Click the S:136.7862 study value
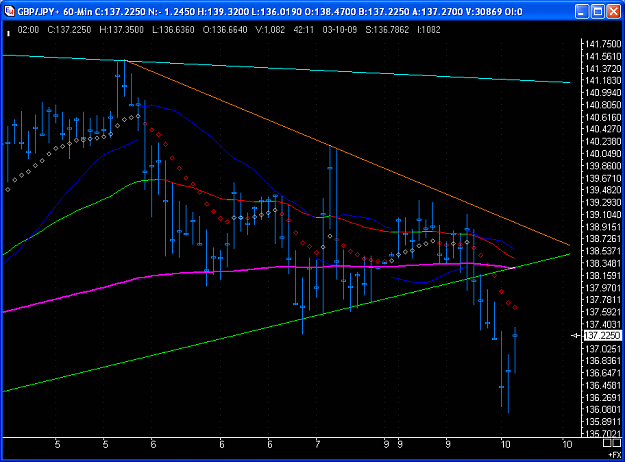This screenshot has width=625, height=462. coord(387,30)
